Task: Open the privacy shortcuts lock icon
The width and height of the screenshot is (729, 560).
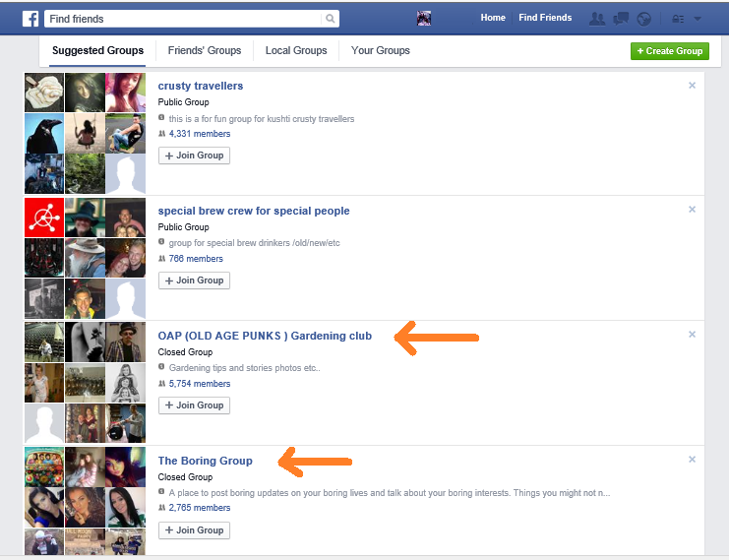Action: [678, 19]
